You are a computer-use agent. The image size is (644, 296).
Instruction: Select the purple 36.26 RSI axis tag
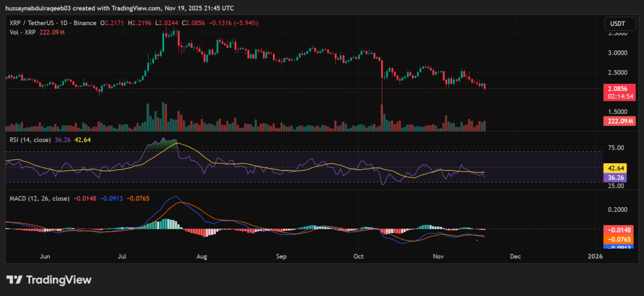point(616,178)
